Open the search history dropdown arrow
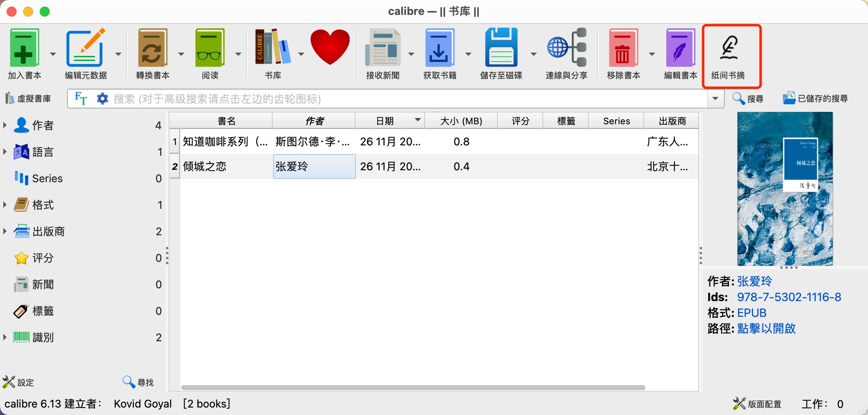 point(715,99)
